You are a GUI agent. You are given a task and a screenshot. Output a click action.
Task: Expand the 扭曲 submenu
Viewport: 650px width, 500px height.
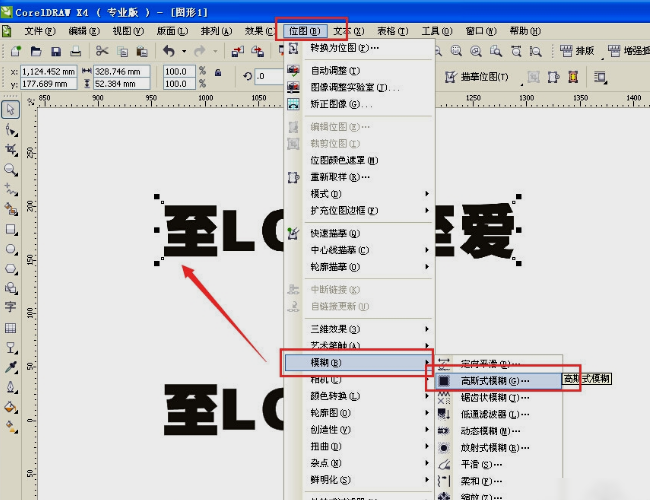click(368, 447)
